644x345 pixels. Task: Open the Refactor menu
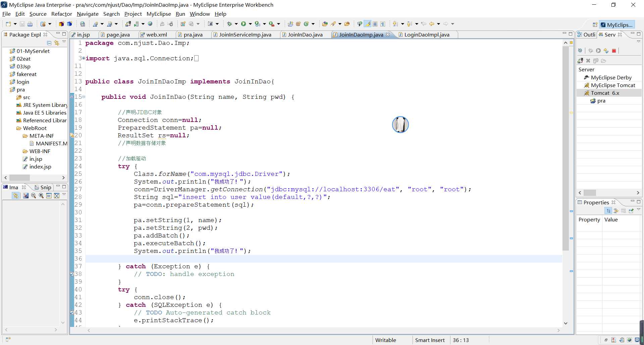[x=61, y=14]
